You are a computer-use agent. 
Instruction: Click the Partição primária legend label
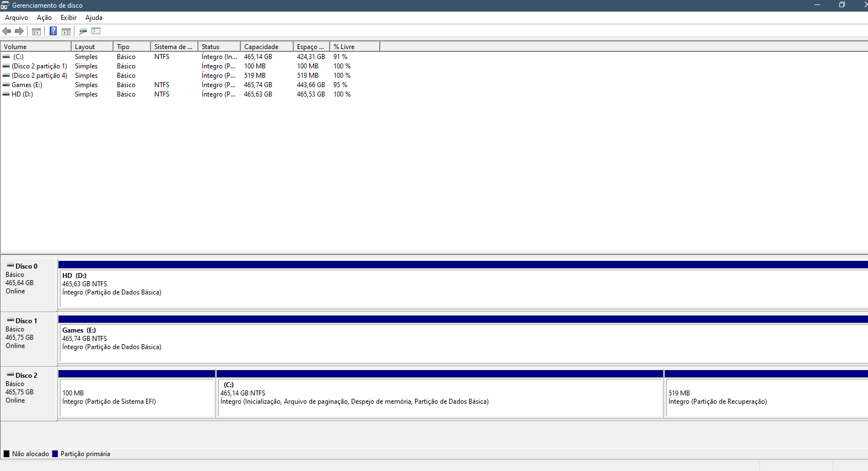tap(85, 454)
